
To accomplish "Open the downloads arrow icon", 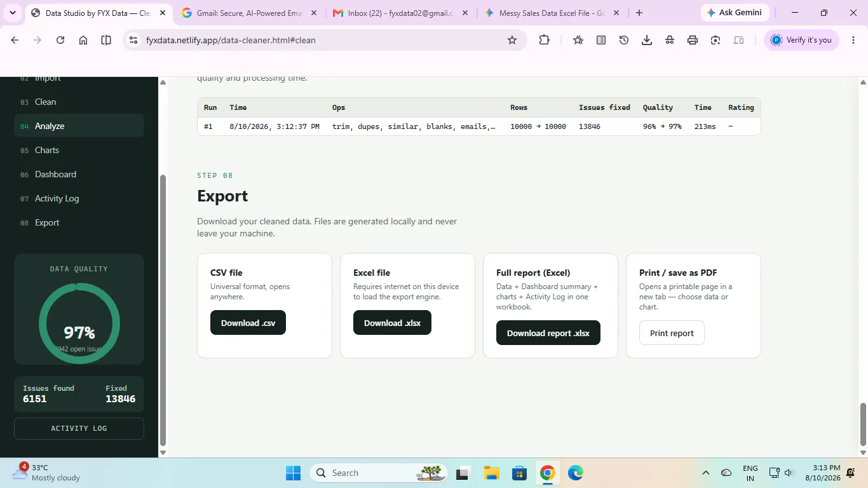I will [x=647, y=40].
